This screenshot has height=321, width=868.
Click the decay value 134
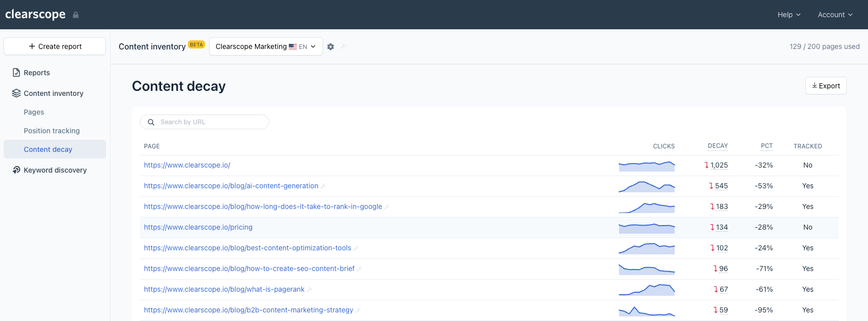(x=722, y=227)
